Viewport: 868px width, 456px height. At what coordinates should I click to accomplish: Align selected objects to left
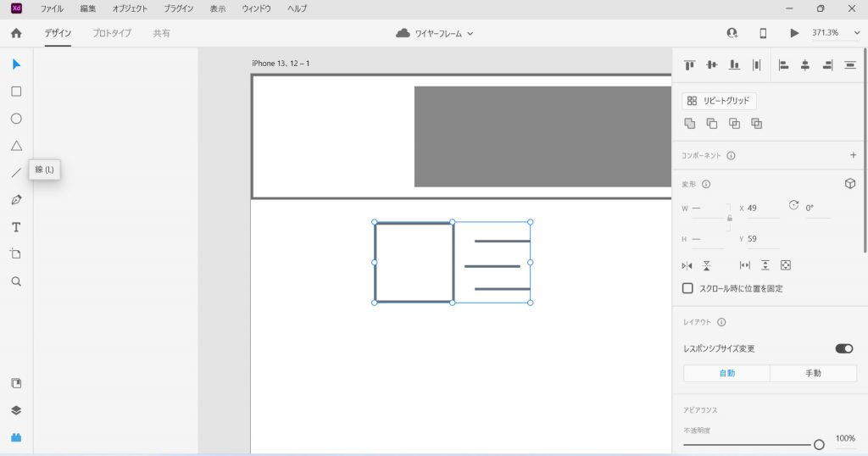[x=783, y=64]
